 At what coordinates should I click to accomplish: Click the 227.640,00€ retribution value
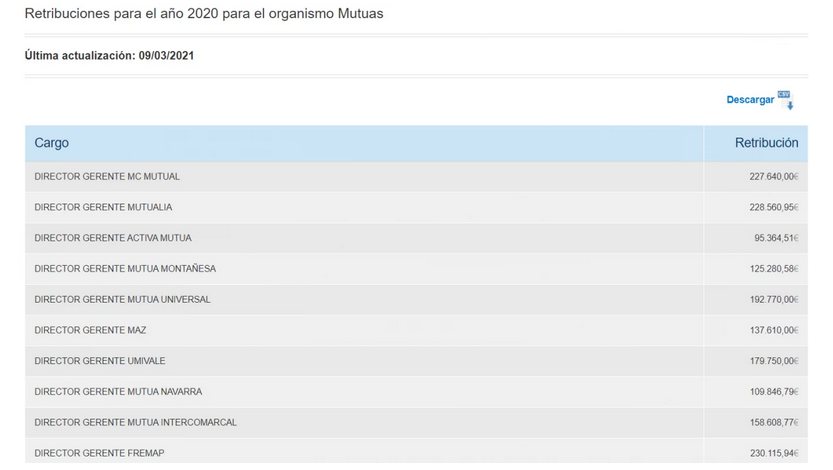(x=774, y=176)
